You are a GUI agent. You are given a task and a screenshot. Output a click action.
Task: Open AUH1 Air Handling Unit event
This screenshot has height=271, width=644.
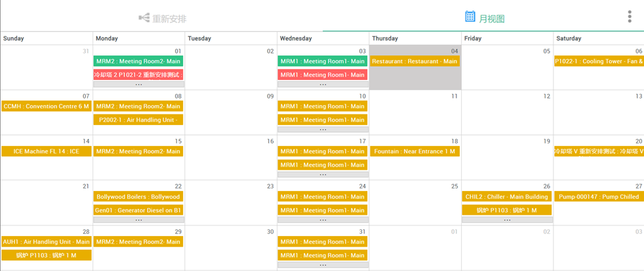pyautogui.click(x=46, y=242)
